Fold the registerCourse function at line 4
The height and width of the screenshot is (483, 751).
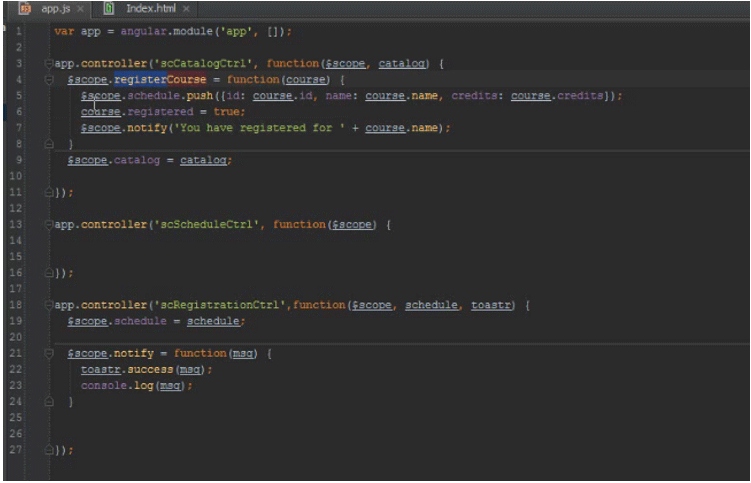coord(48,80)
